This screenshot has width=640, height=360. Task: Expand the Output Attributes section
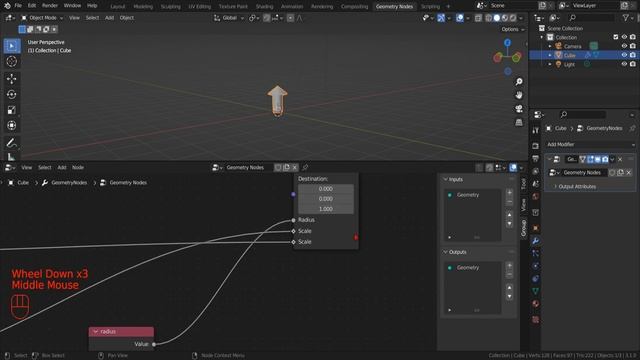pyautogui.click(x=577, y=187)
